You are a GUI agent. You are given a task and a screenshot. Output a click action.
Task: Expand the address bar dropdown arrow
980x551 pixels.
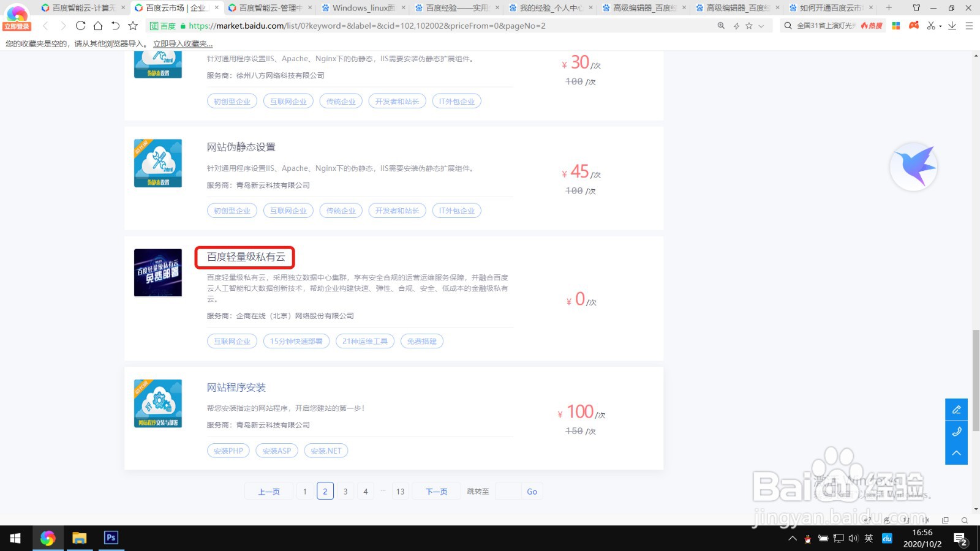point(761,26)
